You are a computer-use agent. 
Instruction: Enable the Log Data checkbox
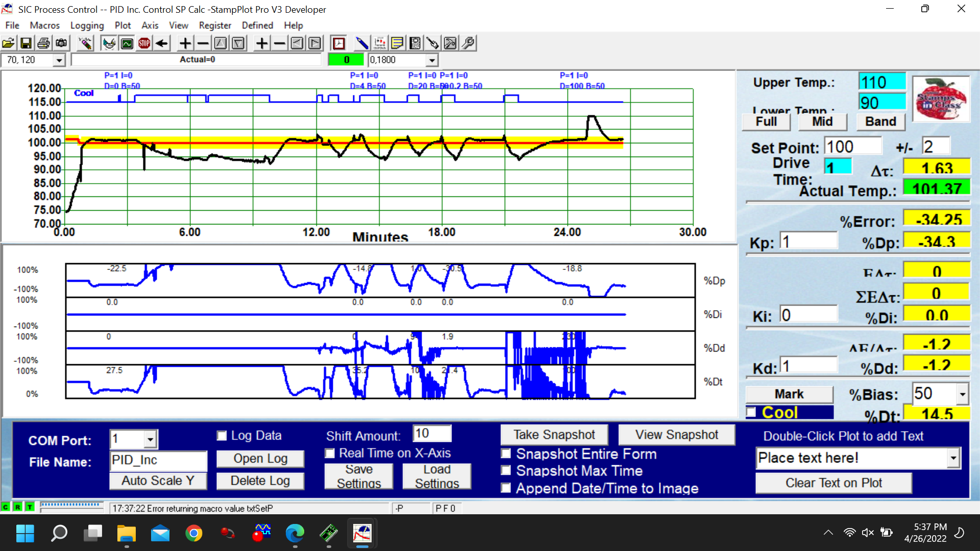(222, 436)
